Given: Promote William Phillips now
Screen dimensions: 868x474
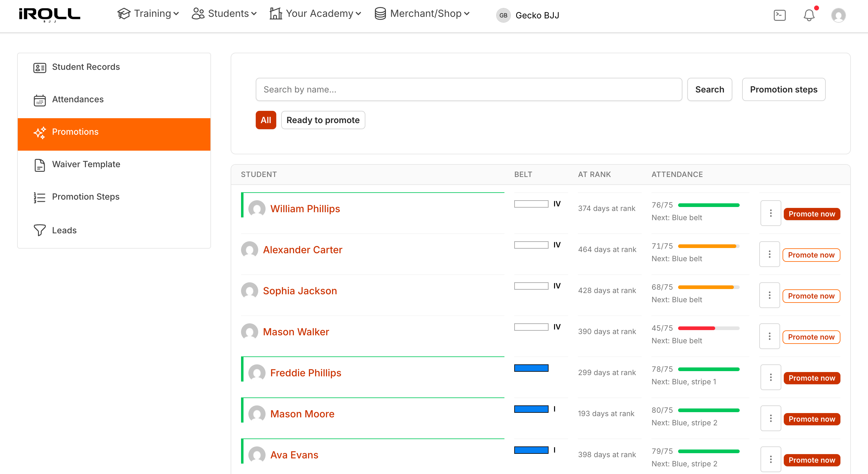Looking at the screenshot, I should point(811,214).
